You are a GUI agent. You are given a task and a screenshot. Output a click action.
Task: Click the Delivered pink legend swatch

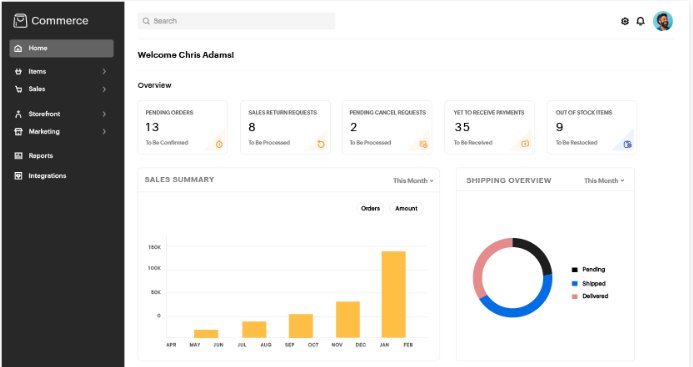coord(575,296)
